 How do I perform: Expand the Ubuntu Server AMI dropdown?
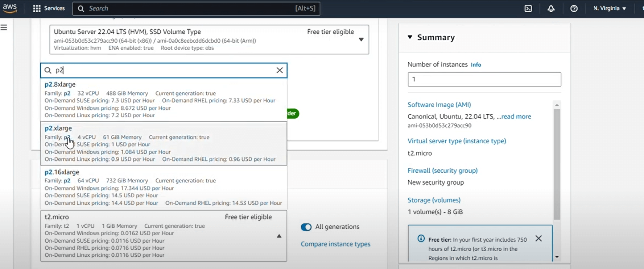[x=361, y=39]
